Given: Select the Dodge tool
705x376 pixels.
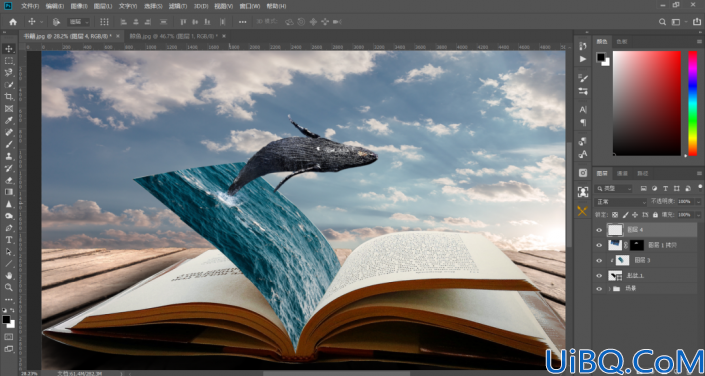Looking at the screenshot, I should point(9,215).
